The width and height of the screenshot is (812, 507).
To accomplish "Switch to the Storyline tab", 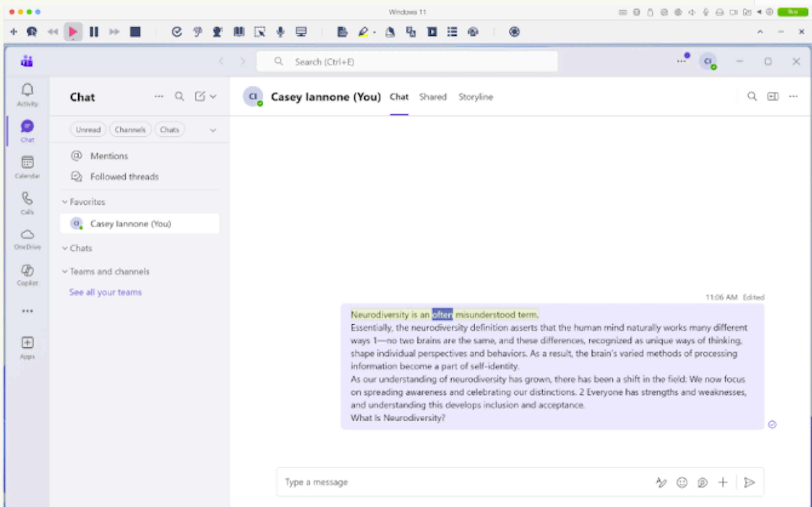I will point(476,97).
